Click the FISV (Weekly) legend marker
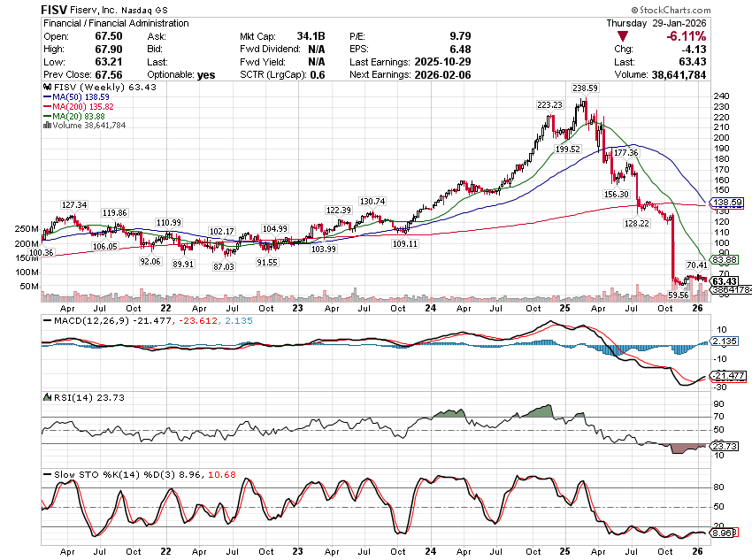 pos(46,87)
